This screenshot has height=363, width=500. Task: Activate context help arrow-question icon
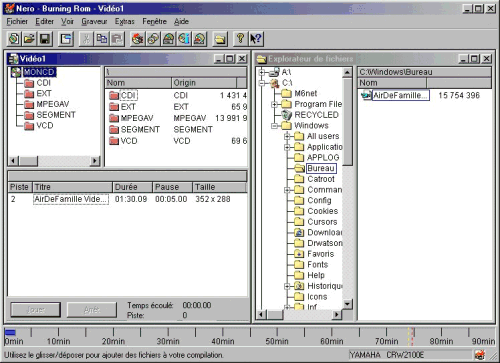point(256,39)
